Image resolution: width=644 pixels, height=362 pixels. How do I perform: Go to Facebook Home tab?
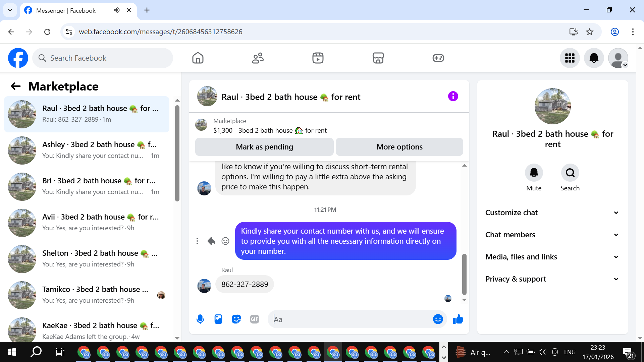pos(198,58)
